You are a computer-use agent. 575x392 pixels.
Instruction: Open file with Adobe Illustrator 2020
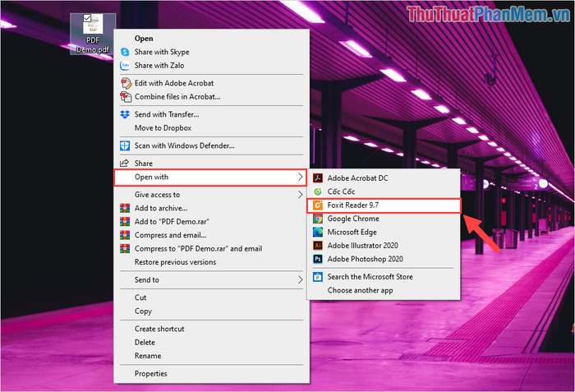click(x=384, y=246)
